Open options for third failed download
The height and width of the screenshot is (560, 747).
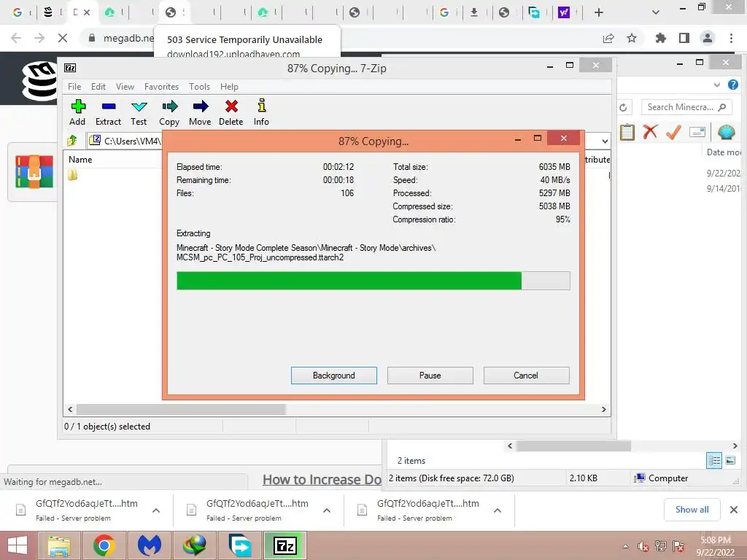[x=498, y=510]
